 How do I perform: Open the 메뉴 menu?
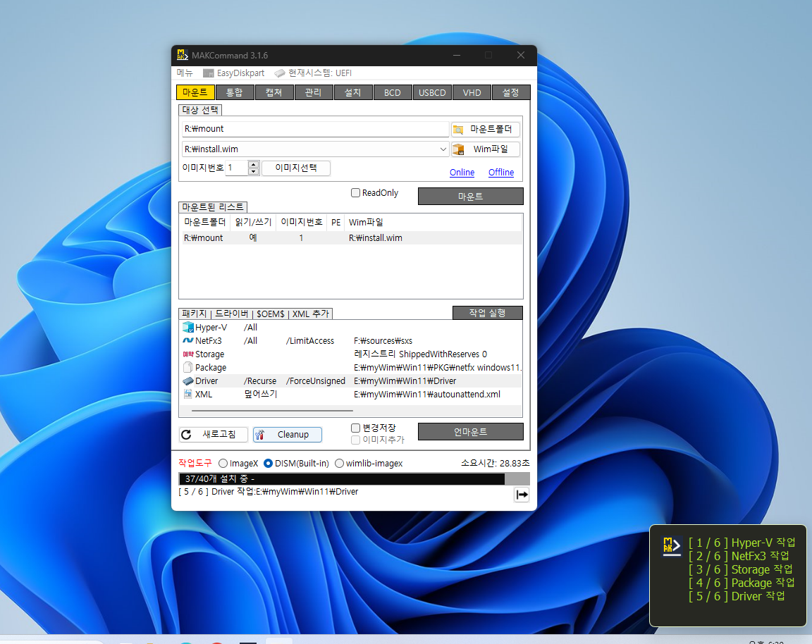coord(185,73)
